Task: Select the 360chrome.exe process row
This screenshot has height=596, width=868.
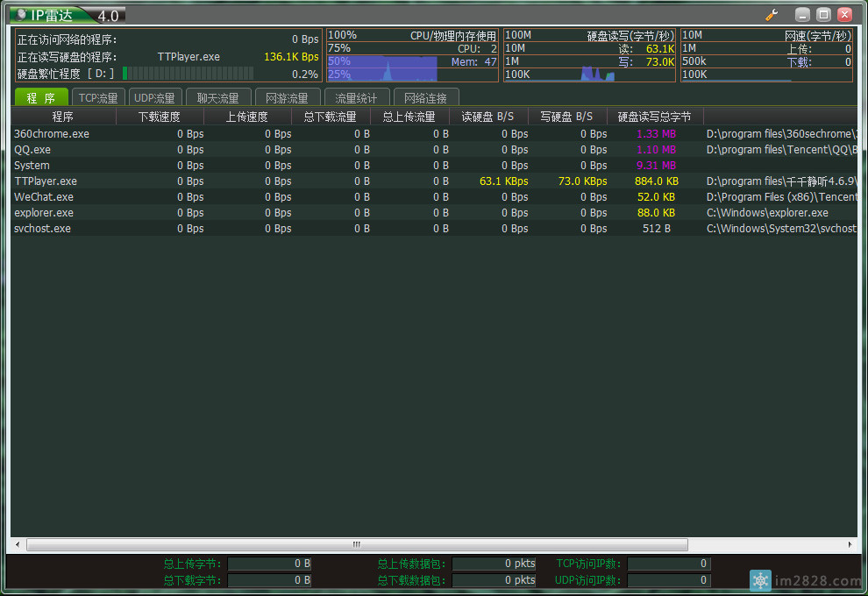Action: click(x=52, y=134)
